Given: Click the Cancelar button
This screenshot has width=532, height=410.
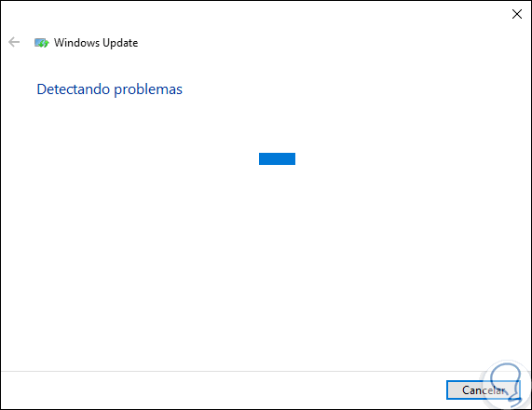Looking at the screenshot, I should [484, 390].
